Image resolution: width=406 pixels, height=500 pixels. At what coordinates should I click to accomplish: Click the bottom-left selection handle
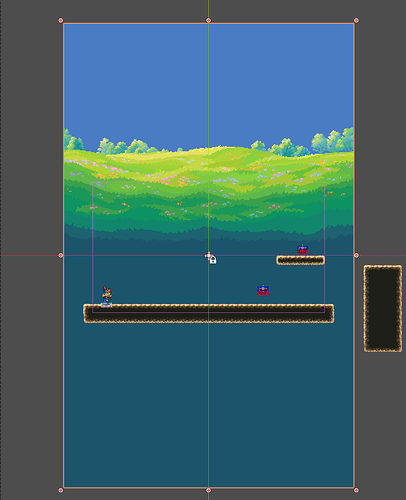click(61, 490)
